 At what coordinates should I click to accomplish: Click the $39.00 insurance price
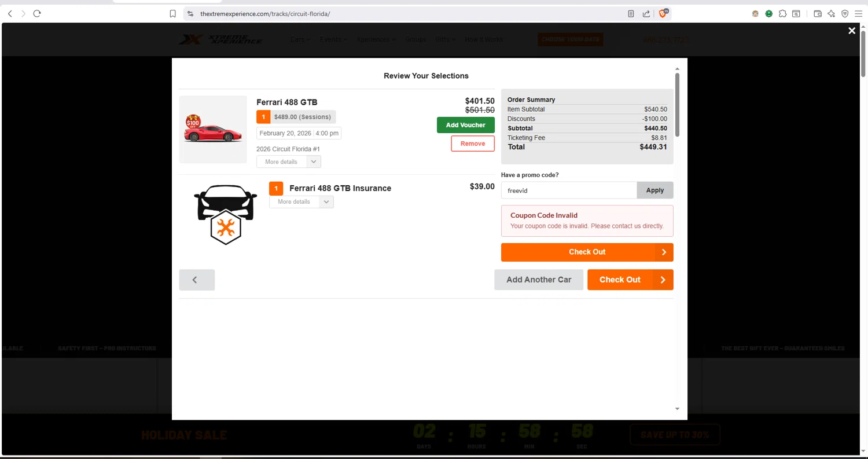click(x=482, y=186)
